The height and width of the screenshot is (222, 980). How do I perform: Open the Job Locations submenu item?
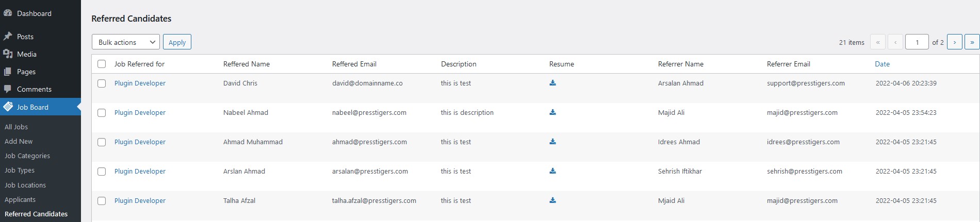point(25,185)
